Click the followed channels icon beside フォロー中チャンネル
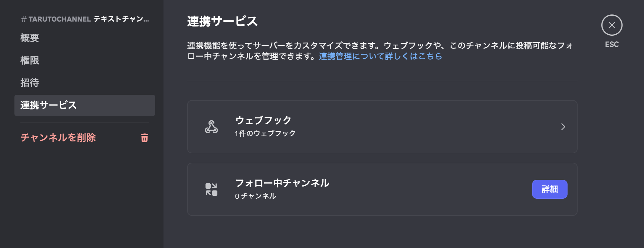This screenshot has width=644, height=248. click(x=211, y=189)
